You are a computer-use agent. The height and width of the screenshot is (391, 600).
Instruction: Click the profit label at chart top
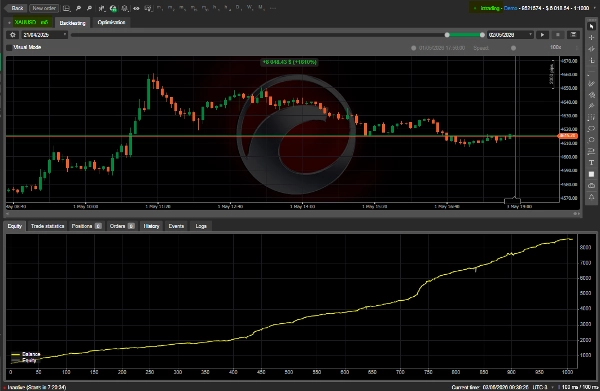(x=289, y=62)
